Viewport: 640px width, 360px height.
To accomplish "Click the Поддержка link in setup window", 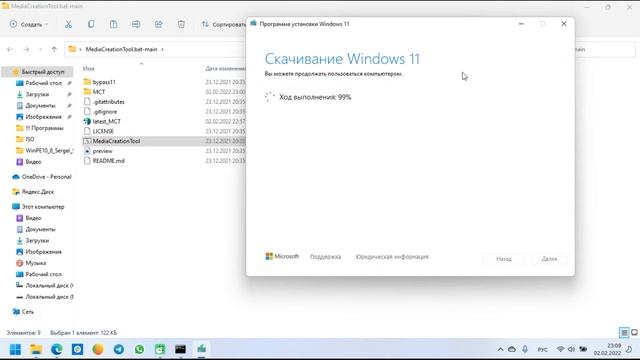I will tap(325, 257).
